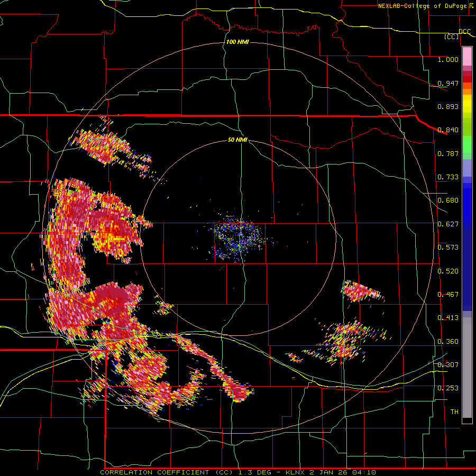Click the 0.573 scale value

(x=448, y=247)
